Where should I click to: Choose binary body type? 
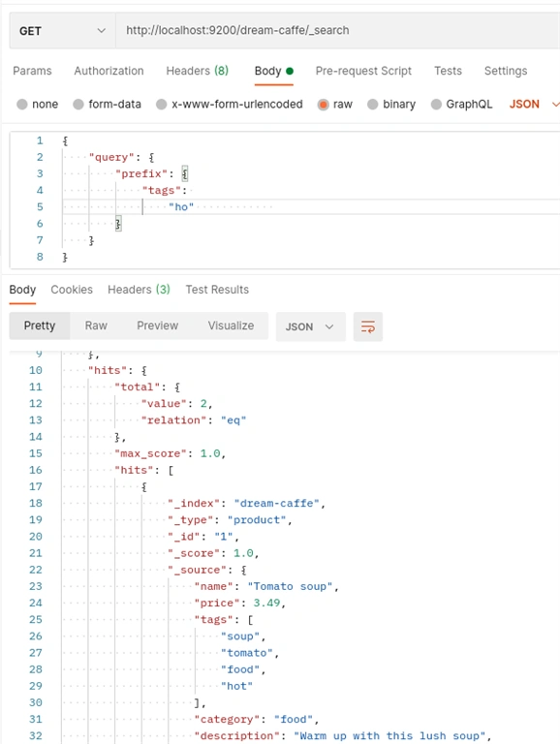[373, 105]
